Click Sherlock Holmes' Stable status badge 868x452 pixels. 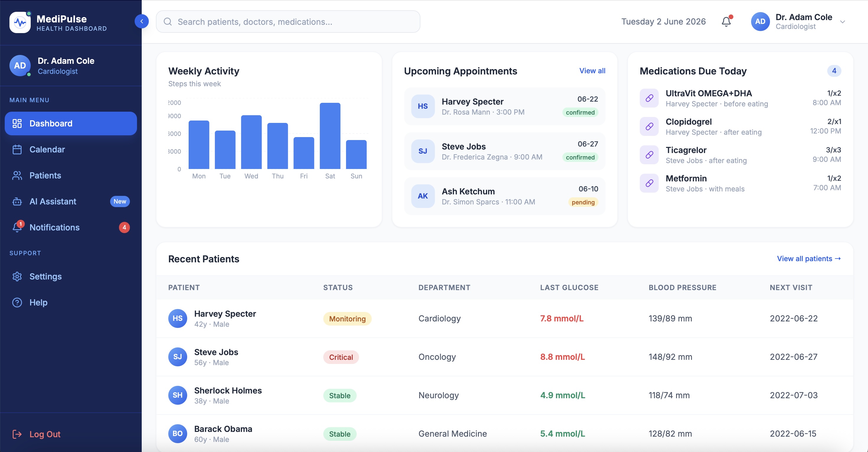click(340, 395)
